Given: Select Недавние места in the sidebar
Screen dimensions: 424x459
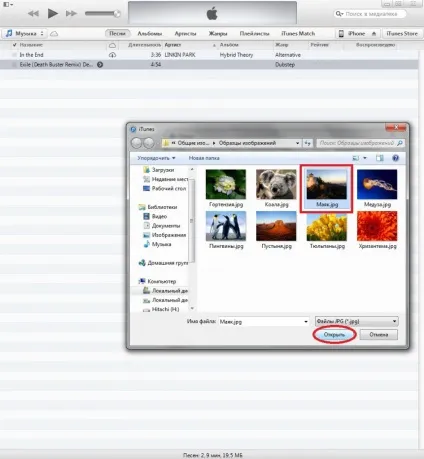Looking at the screenshot, I should (166, 179).
